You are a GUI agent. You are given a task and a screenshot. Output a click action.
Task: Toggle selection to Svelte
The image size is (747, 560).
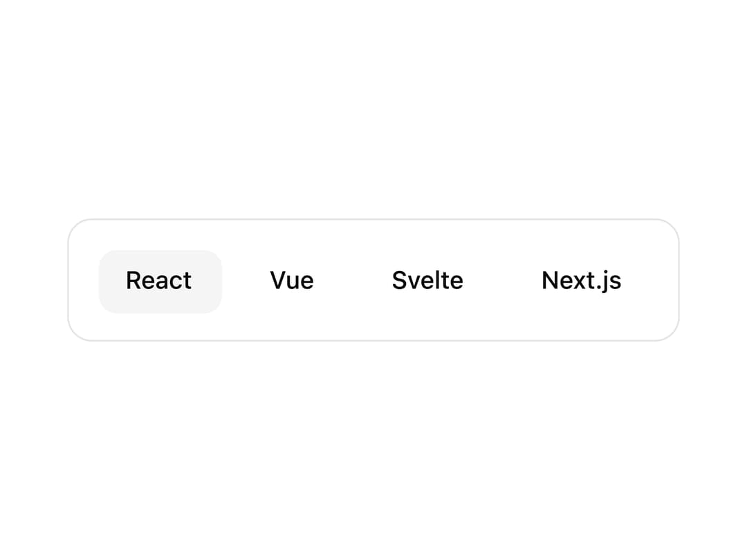(x=427, y=281)
